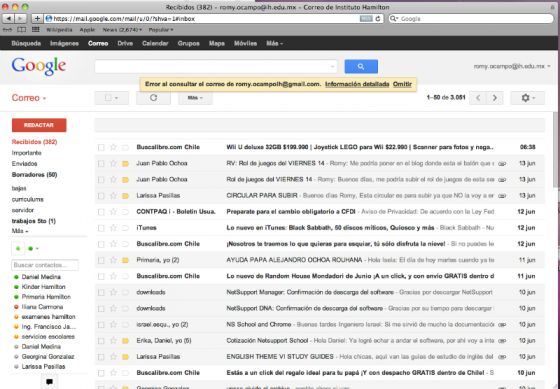Open the Más actions dropdown in toolbar
560x389 pixels.
195,98
